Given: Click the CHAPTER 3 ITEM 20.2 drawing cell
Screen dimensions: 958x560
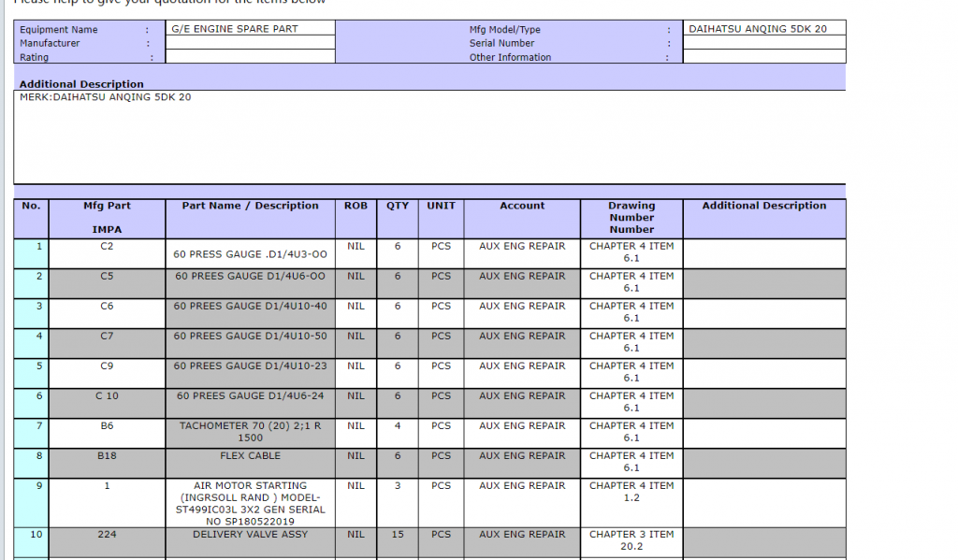Looking at the screenshot, I should click(x=631, y=540).
